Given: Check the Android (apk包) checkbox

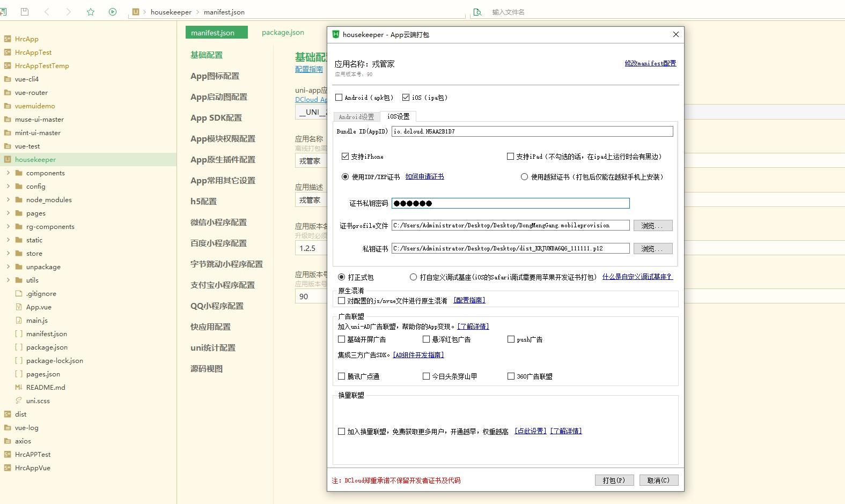Looking at the screenshot, I should coord(339,97).
